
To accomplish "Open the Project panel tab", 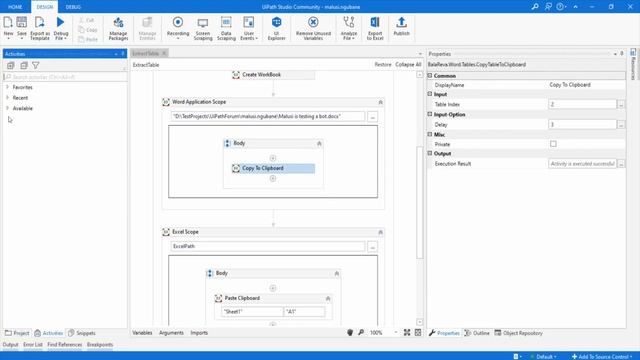I will point(17,333).
